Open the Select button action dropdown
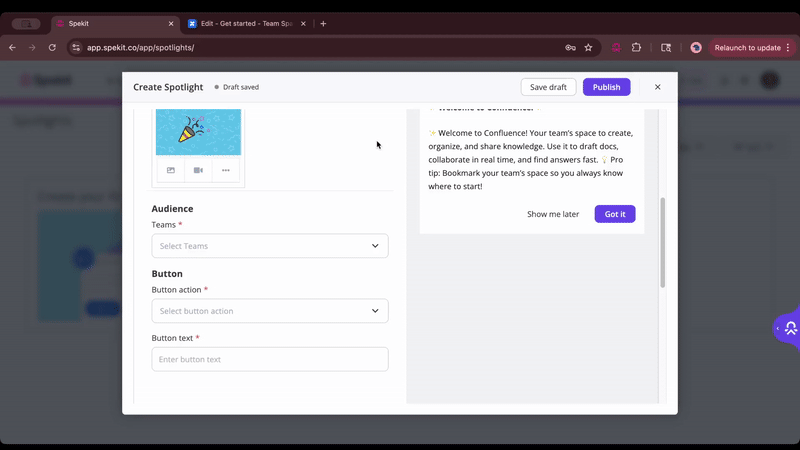This screenshot has height=450, width=800. pyautogui.click(x=270, y=311)
